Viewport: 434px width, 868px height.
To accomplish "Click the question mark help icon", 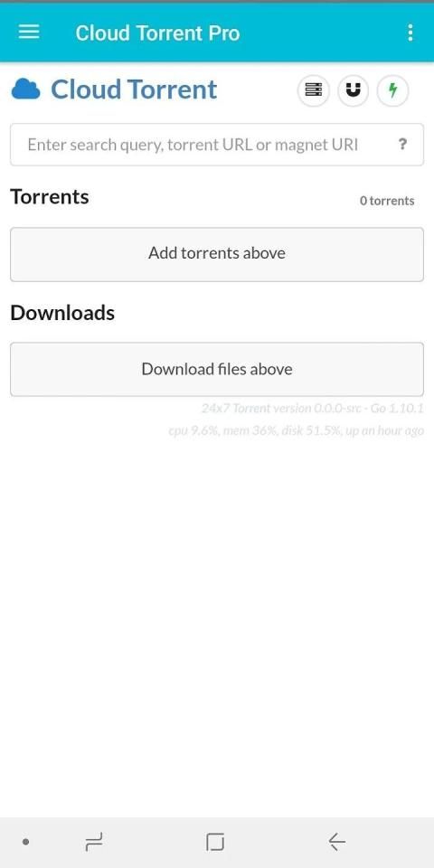I will coord(403,145).
